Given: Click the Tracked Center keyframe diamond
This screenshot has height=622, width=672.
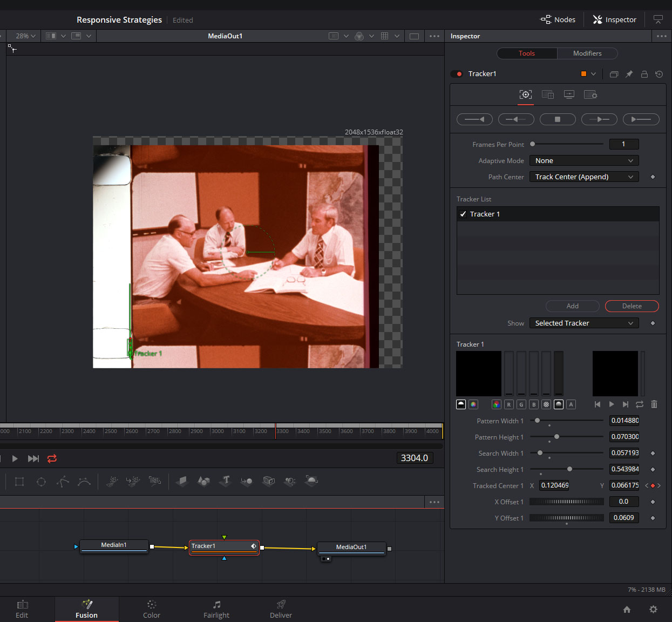Looking at the screenshot, I should click(x=653, y=486).
